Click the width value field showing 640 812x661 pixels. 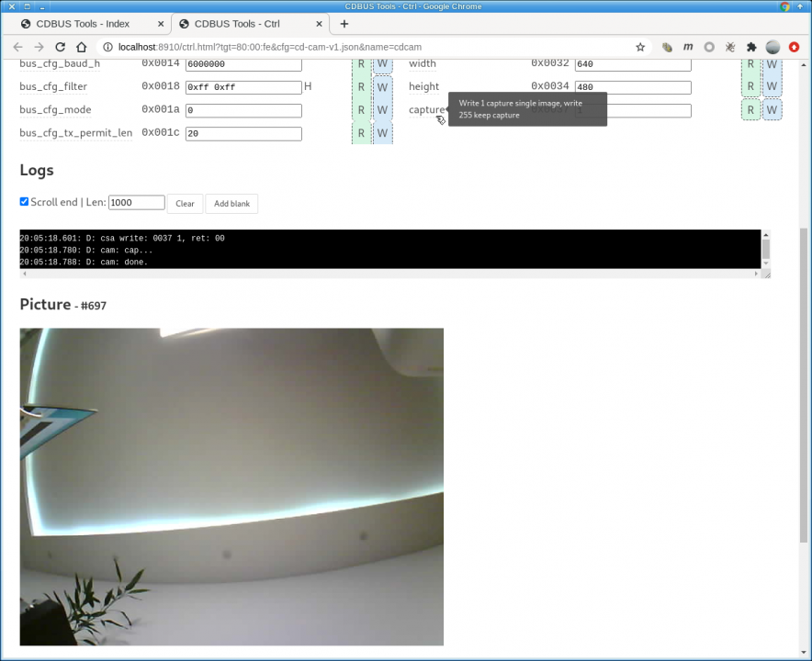click(633, 64)
